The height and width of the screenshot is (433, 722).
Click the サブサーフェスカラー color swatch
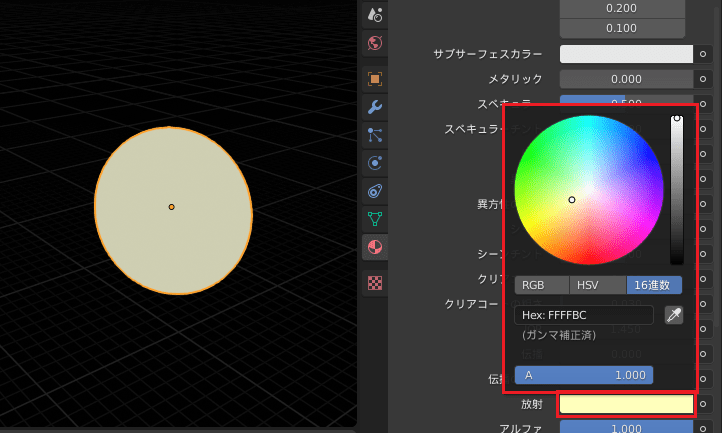coord(626,54)
